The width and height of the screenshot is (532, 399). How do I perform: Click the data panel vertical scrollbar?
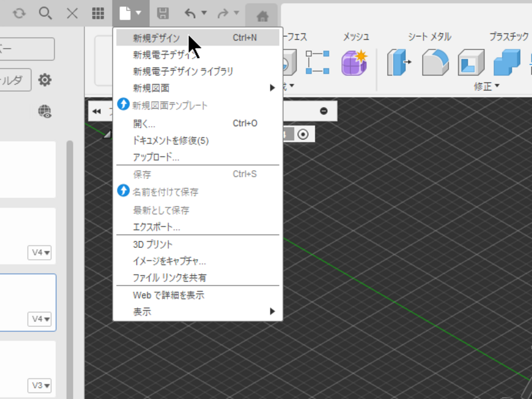(70, 246)
